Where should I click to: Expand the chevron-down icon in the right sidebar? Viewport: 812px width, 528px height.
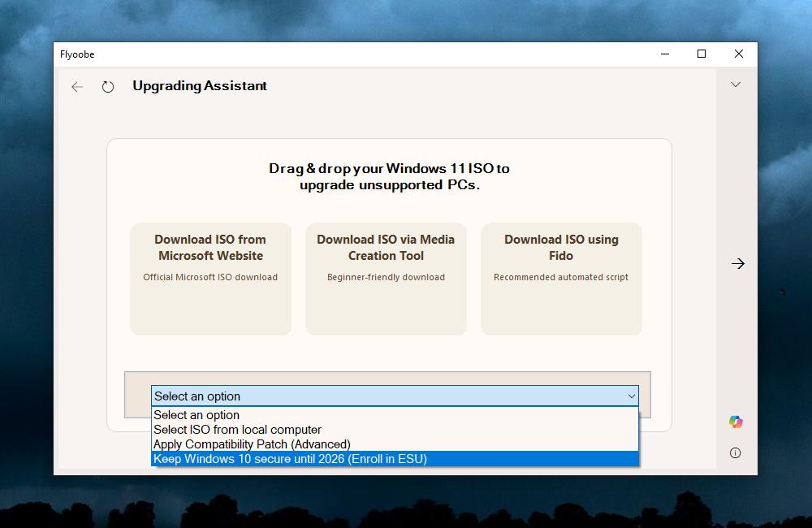736,84
